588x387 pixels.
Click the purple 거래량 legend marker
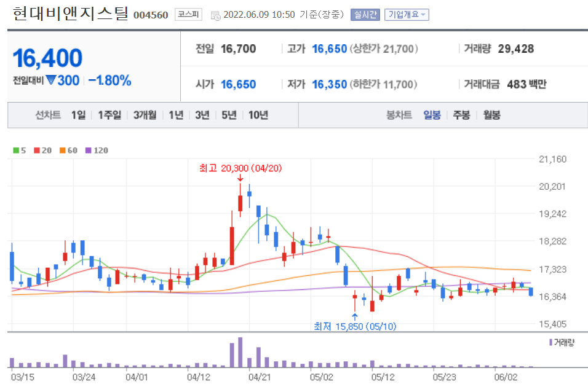point(550,342)
